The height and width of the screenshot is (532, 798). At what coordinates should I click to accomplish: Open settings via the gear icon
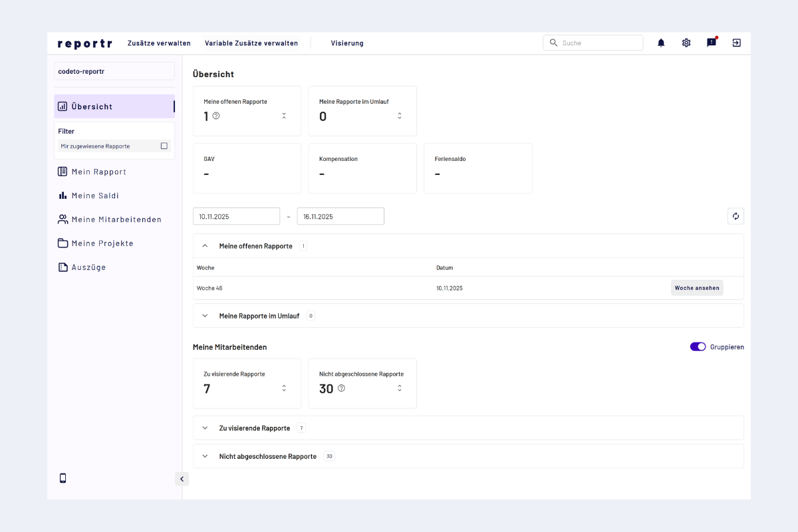686,43
